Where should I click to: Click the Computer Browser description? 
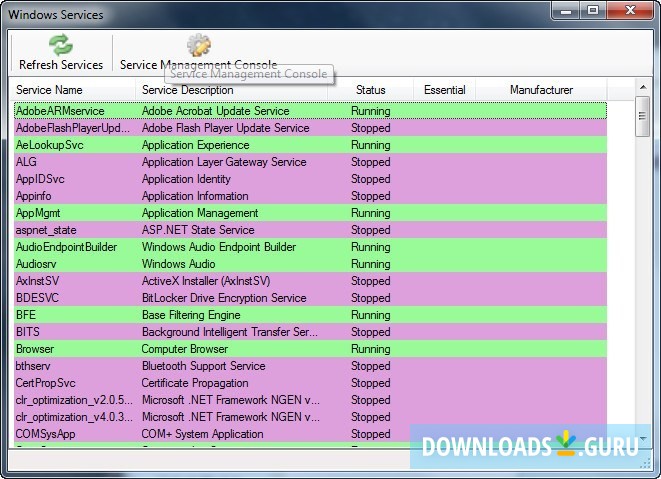point(185,349)
